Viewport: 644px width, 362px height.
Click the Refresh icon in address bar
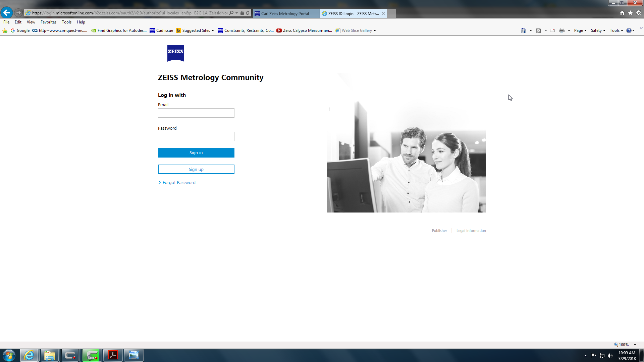pyautogui.click(x=248, y=13)
